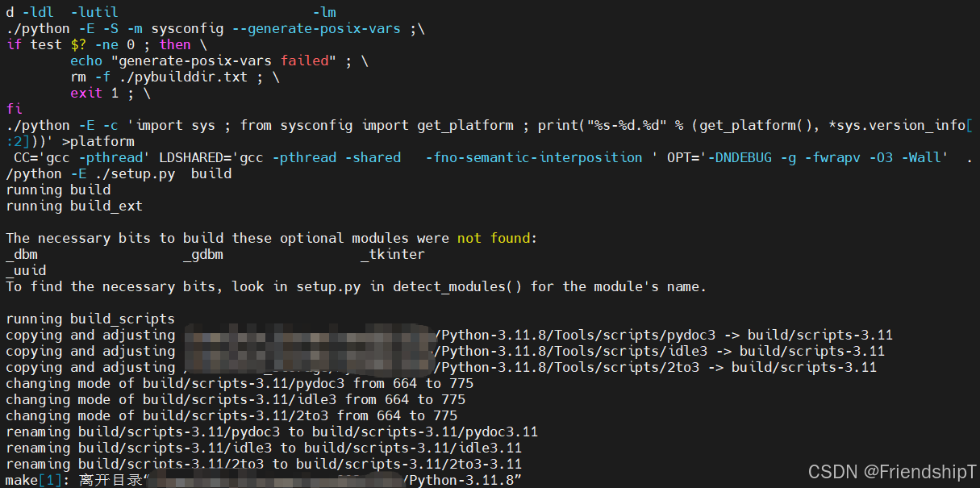
Task: Click the "make[1]: 离开目录" line
Action: [x=264, y=480]
